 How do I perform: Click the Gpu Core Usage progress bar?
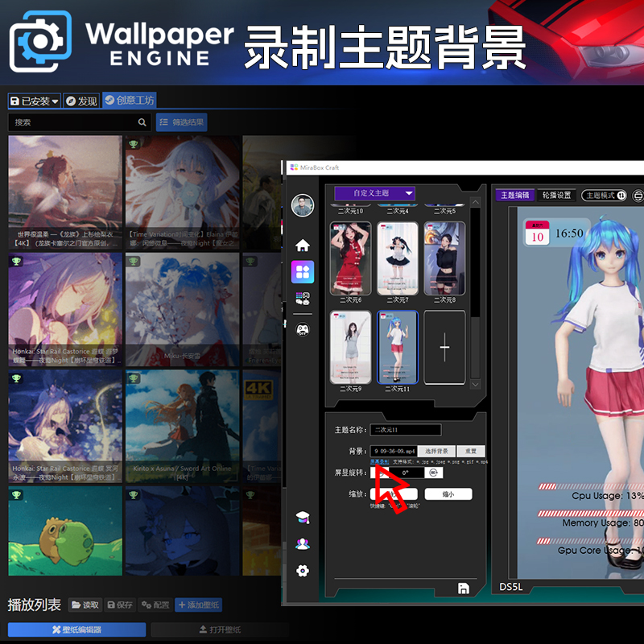pos(590,541)
